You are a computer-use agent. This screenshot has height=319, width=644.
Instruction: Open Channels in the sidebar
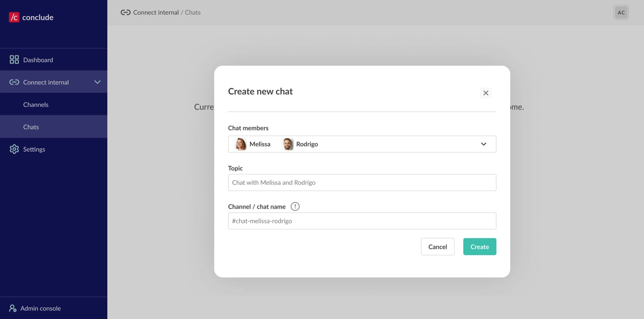[36, 105]
